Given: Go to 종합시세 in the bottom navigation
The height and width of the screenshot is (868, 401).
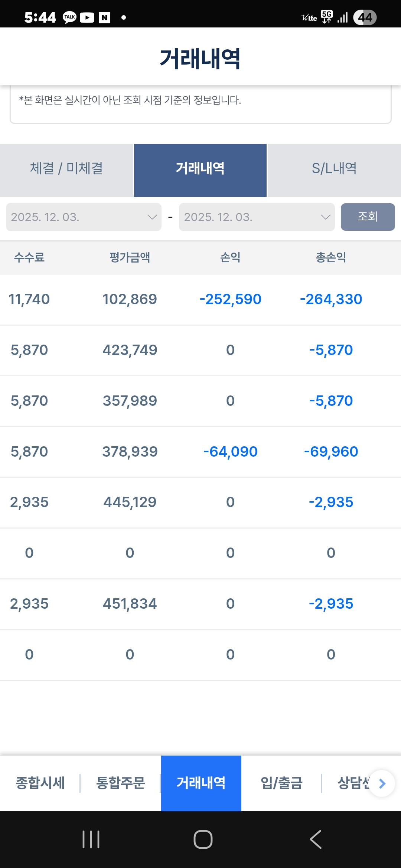Looking at the screenshot, I should coord(40,783).
